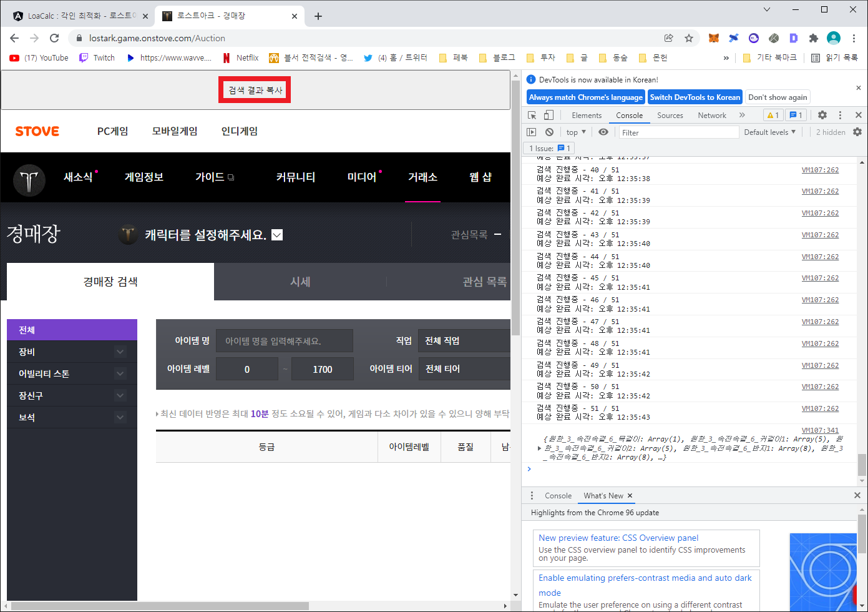
Task: Click the 아이템 명 input field
Action: coord(285,340)
